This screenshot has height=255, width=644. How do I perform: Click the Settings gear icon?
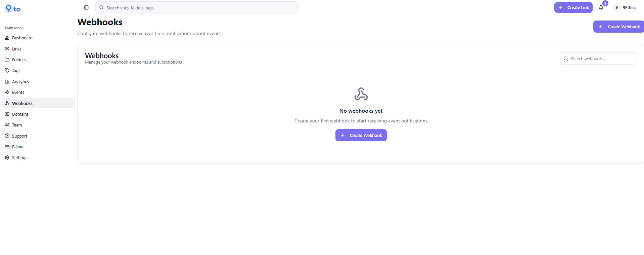(7, 157)
